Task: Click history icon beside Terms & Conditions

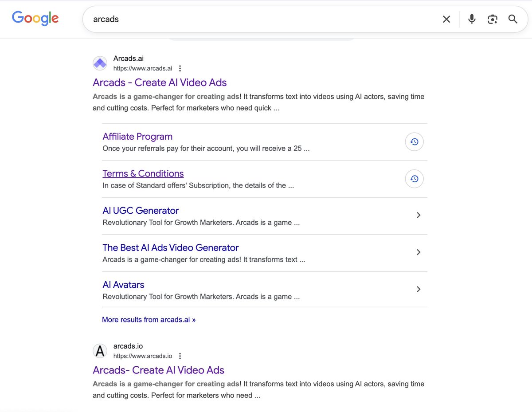Action: coord(415,179)
